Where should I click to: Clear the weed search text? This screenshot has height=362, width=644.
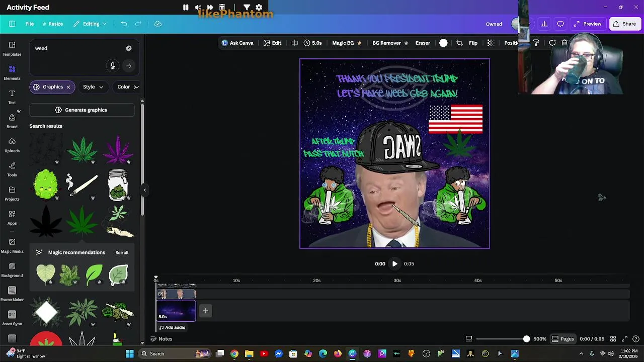pos(129,48)
